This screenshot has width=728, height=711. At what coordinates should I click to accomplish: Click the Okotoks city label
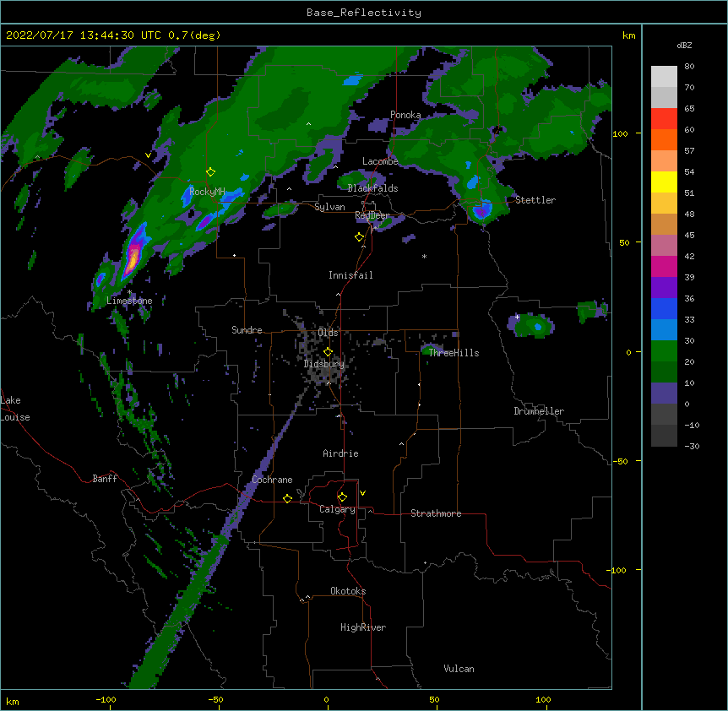[348, 591]
